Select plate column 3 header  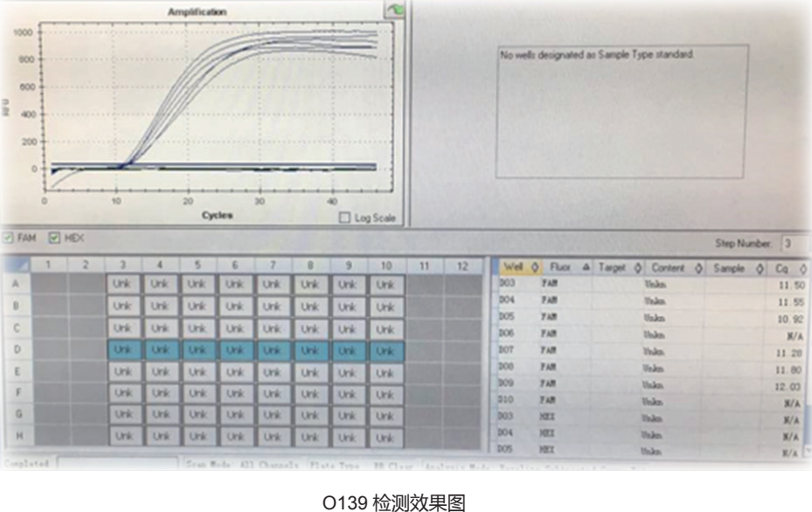click(122, 265)
